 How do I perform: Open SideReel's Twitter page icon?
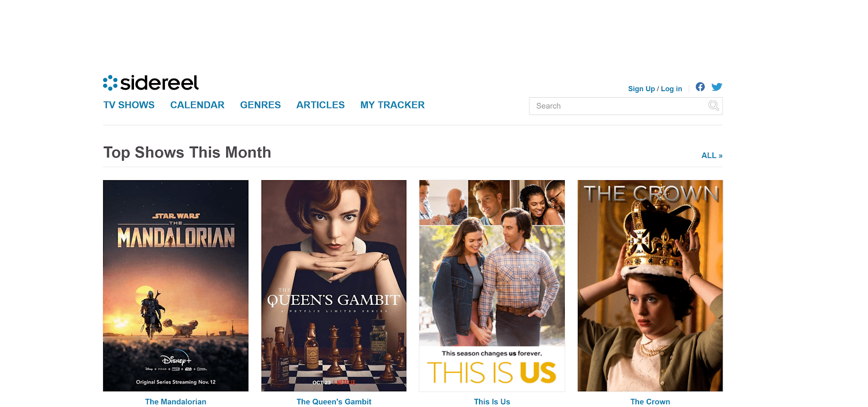(717, 87)
